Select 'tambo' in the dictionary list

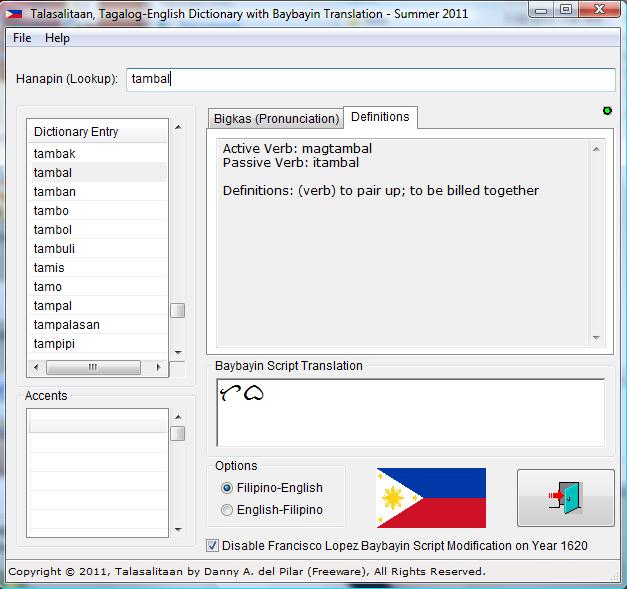click(x=98, y=211)
